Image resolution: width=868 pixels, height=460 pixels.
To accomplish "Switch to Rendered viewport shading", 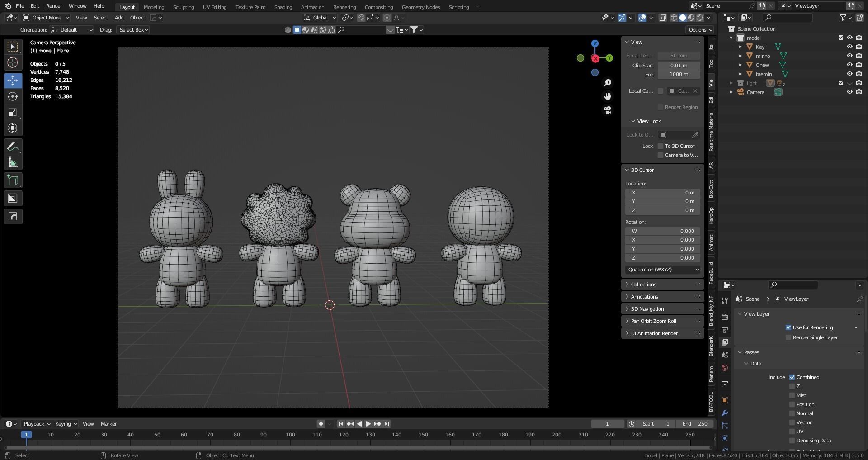I will pos(700,18).
